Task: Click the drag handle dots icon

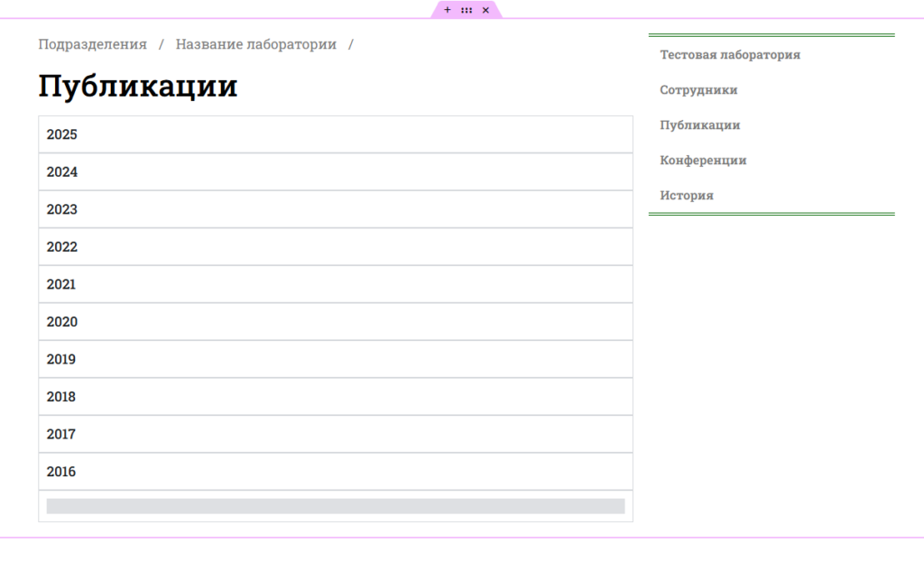Action: pyautogui.click(x=467, y=10)
